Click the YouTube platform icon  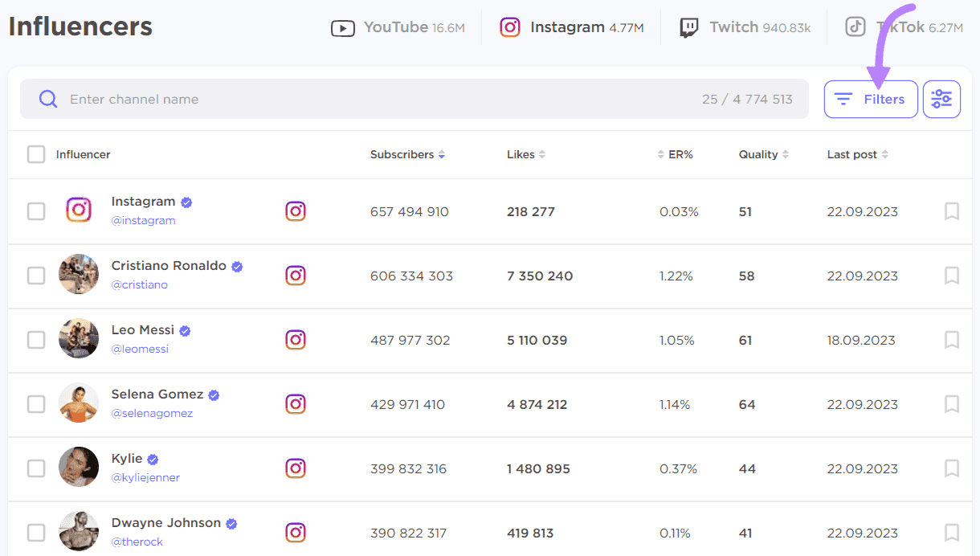(x=343, y=28)
